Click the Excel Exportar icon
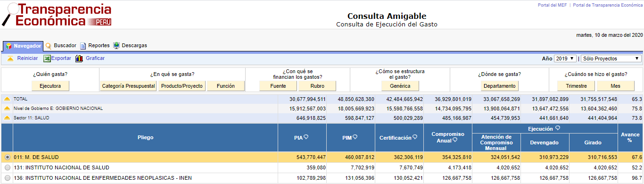644x184 pixels. [47, 59]
